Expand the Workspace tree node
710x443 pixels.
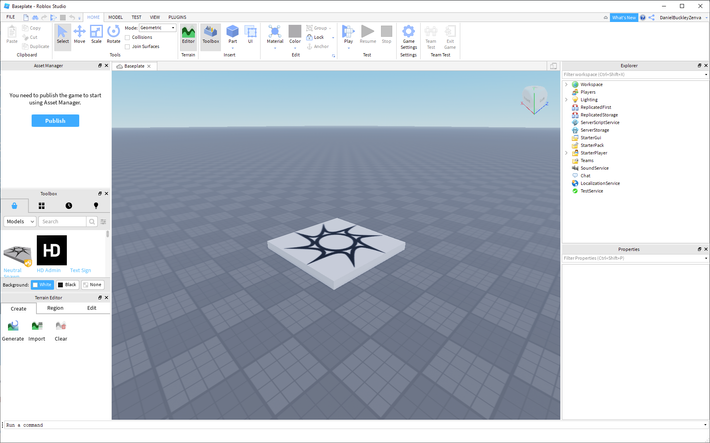click(566, 85)
